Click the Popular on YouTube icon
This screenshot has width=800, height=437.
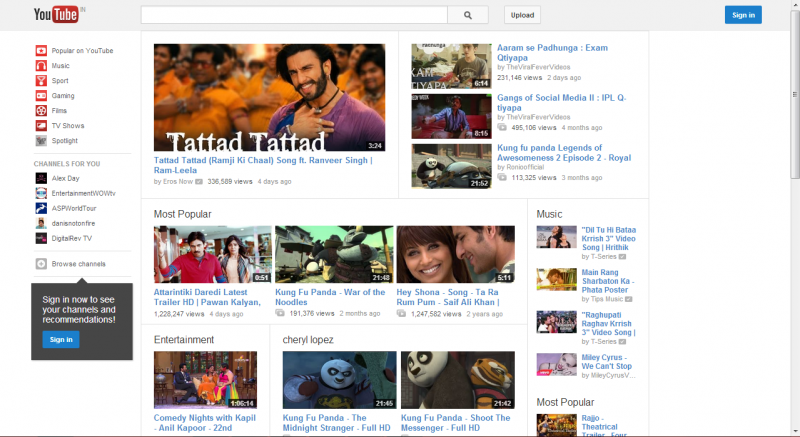click(41, 51)
